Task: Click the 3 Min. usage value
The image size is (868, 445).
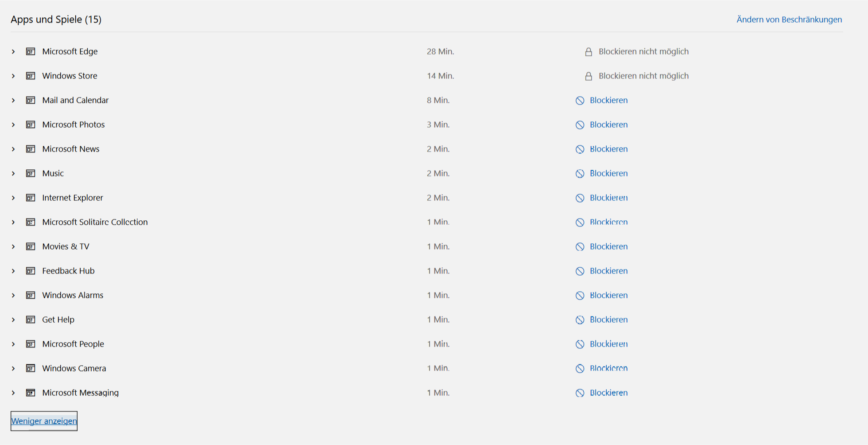Action: coord(438,125)
